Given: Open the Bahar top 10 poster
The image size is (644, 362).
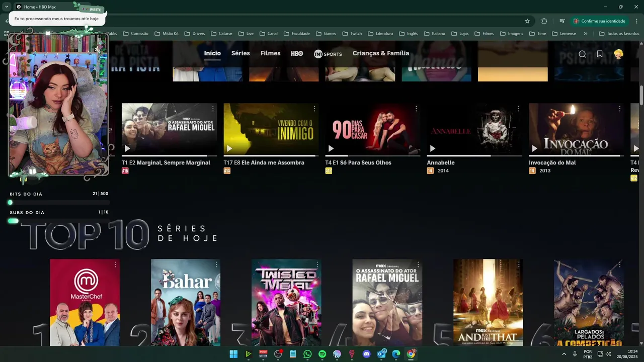Looking at the screenshot, I should [186, 303].
